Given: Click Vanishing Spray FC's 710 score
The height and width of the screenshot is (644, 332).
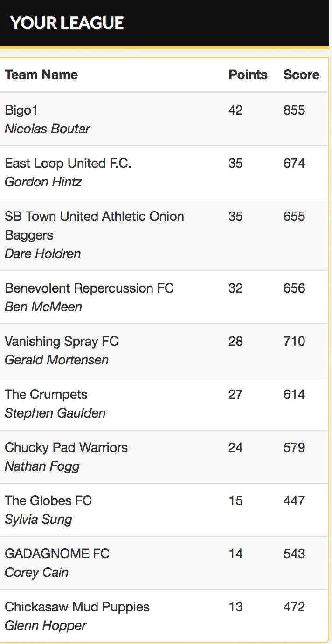Looking at the screenshot, I should click(x=294, y=341).
